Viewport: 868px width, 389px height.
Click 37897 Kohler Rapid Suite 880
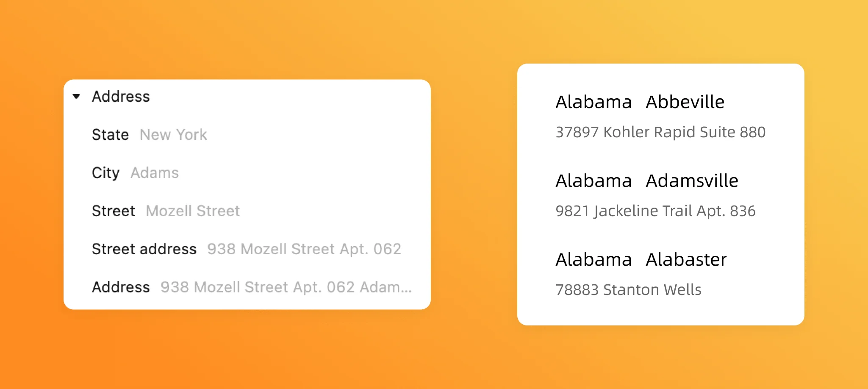[660, 132]
